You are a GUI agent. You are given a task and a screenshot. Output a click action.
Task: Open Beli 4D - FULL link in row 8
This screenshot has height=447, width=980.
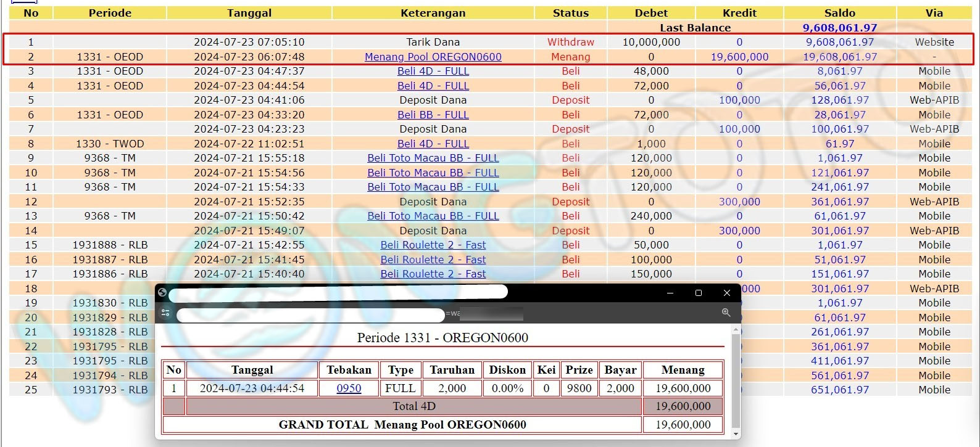coord(433,144)
